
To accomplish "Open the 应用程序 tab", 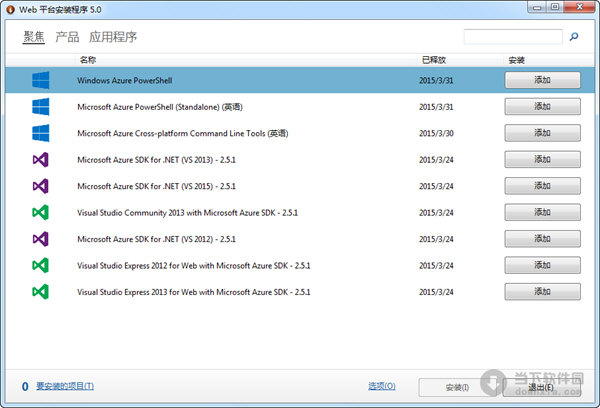I will pyautogui.click(x=113, y=37).
